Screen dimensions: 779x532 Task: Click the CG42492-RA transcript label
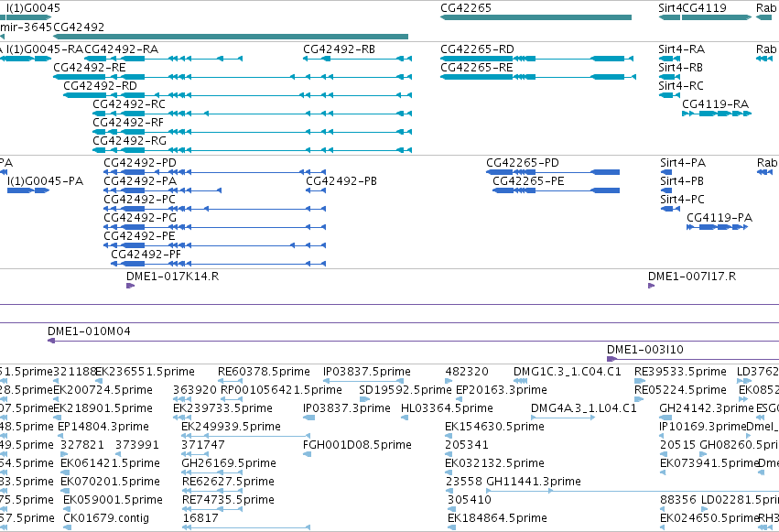122,49
